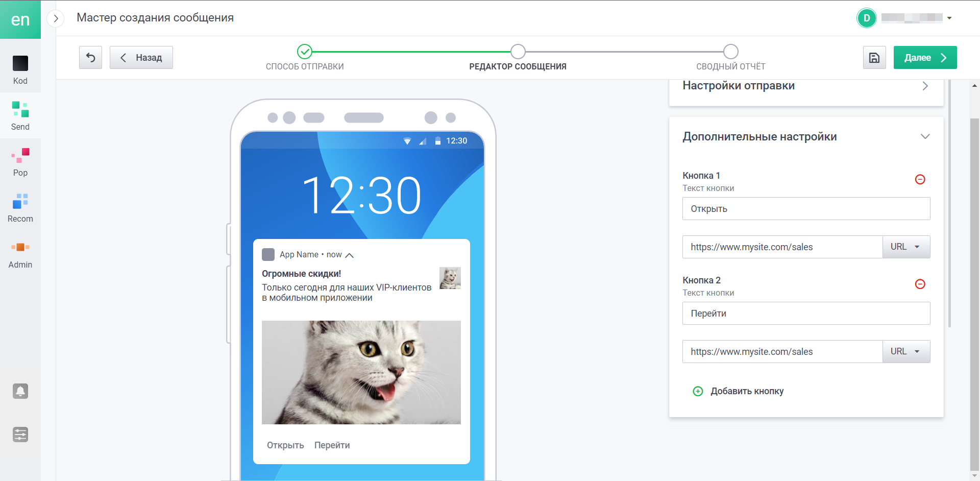
Task: Expand the sidebar with the chevron button
Action: 56,18
